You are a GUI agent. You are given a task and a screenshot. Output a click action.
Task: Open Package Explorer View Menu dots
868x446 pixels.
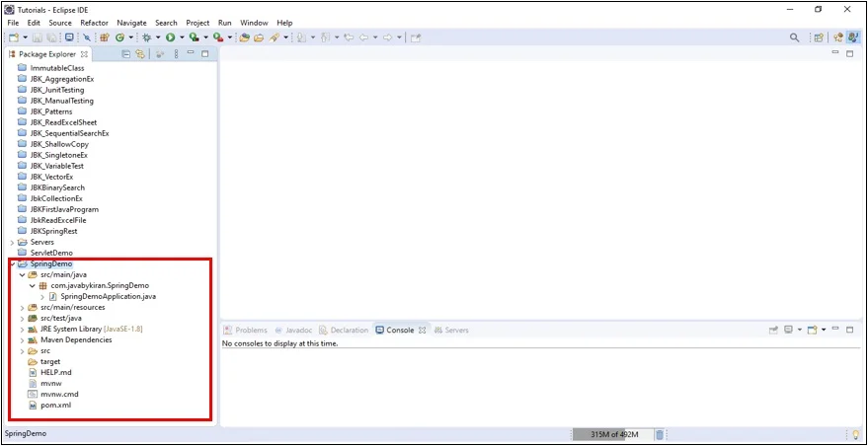click(176, 53)
